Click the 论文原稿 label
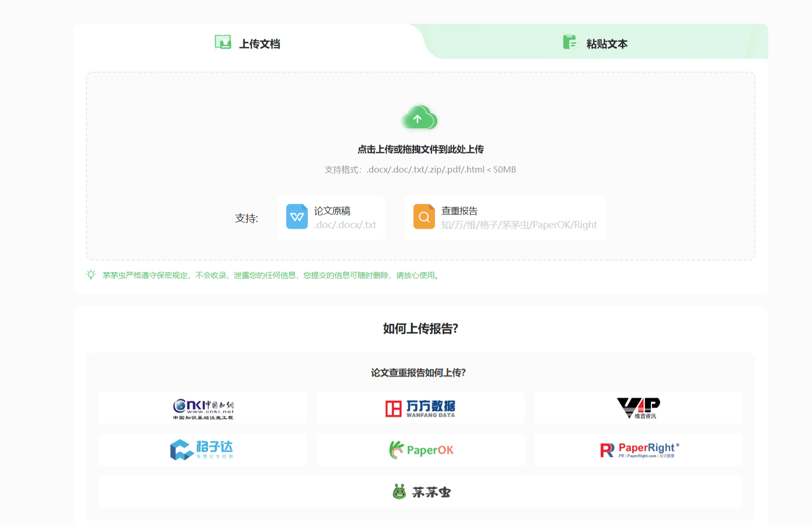812x525 pixels. point(332,211)
